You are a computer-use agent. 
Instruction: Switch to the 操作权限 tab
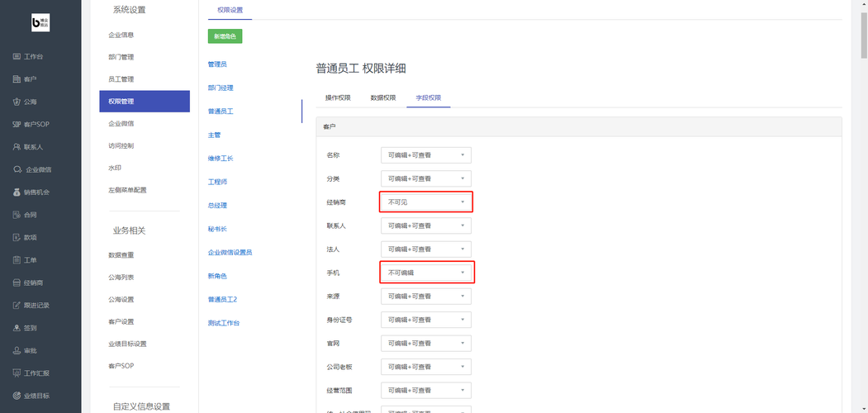[338, 97]
